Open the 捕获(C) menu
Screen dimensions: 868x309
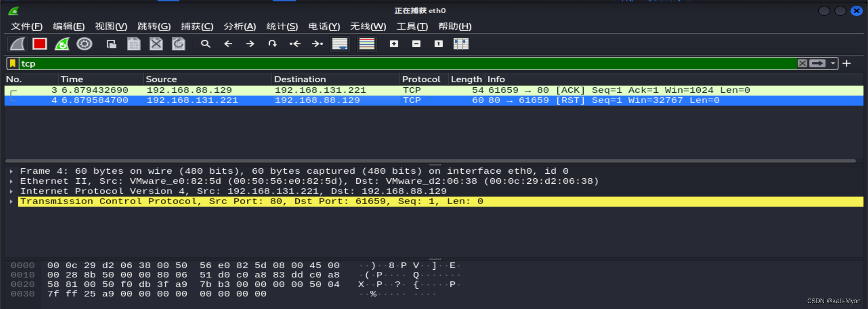point(197,26)
